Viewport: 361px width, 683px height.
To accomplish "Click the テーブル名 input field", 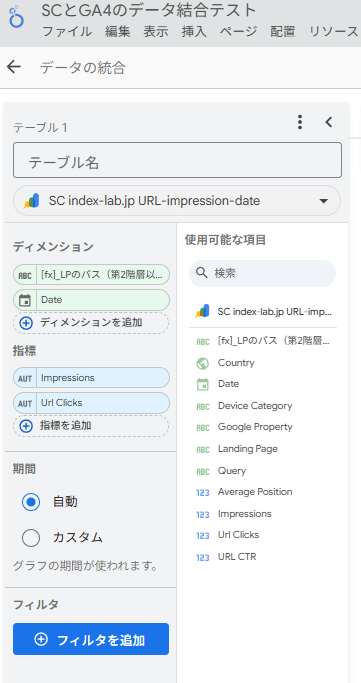I will [177, 160].
